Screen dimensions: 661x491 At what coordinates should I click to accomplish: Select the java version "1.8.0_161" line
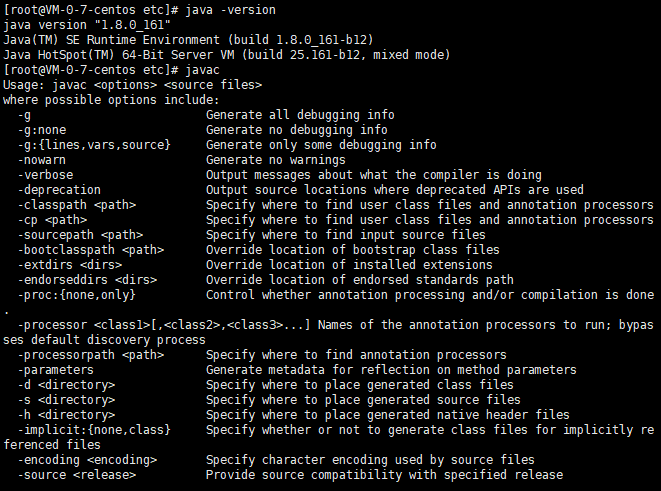87,25
